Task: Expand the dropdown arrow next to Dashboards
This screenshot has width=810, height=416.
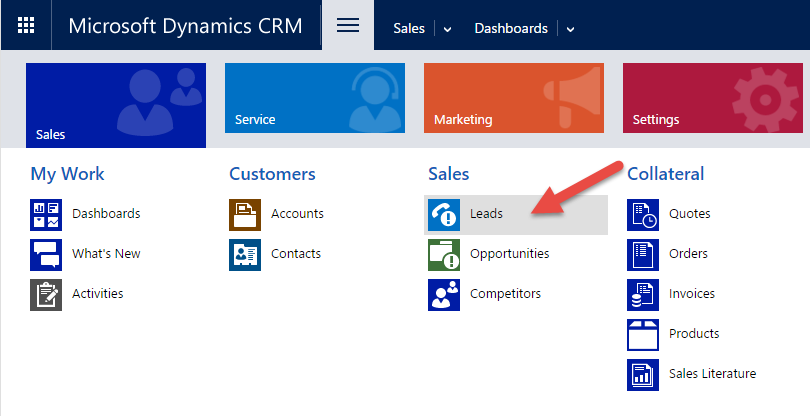Action: [570, 29]
